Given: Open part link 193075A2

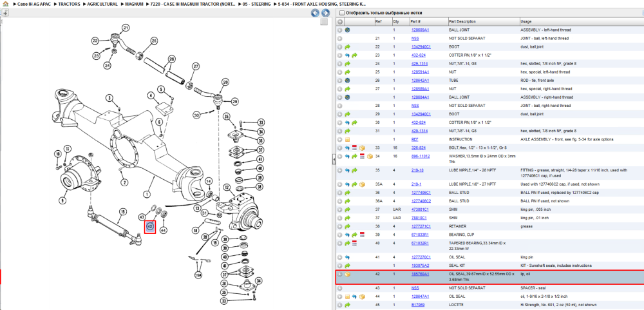Looking at the screenshot, I should tap(420, 265).
